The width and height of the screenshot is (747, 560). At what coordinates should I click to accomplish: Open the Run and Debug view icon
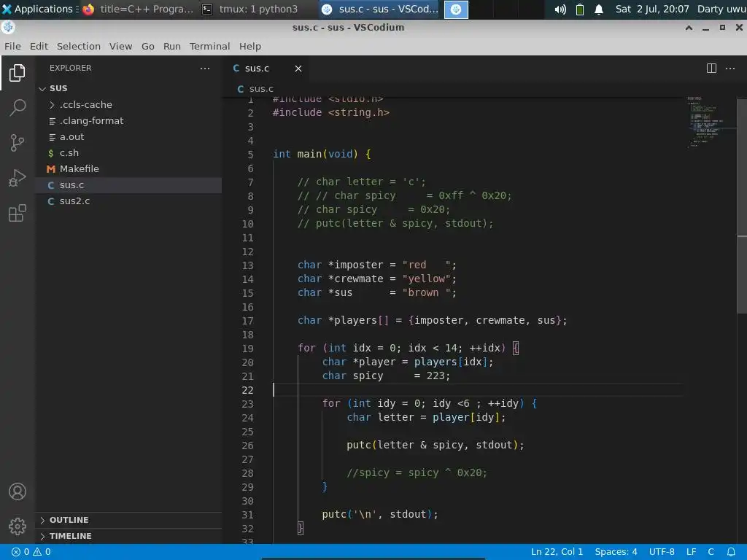point(18,178)
